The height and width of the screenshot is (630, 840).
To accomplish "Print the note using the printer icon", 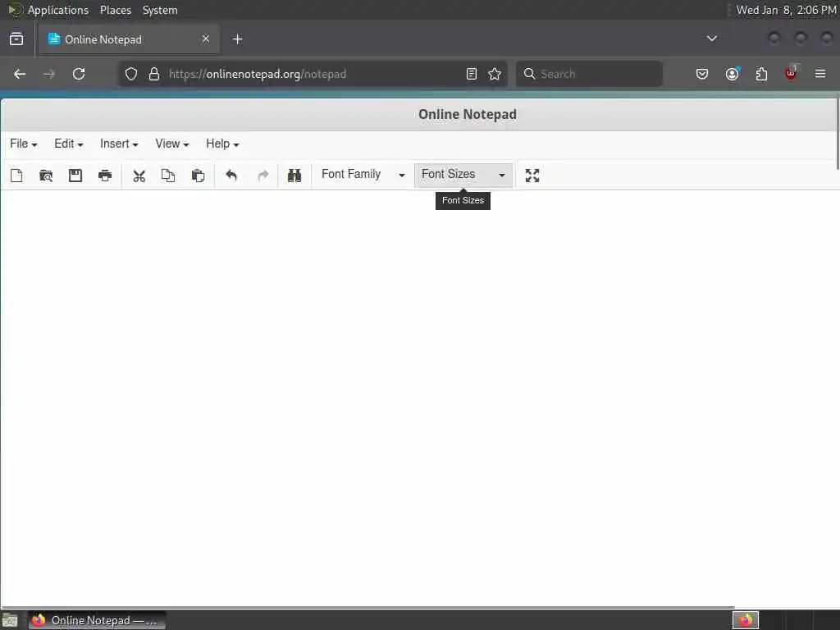I will (x=105, y=176).
